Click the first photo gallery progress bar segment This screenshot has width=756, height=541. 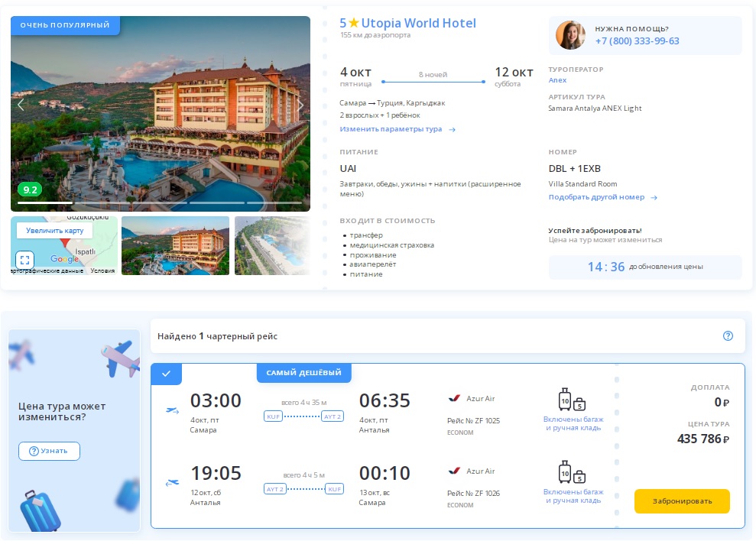[x=45, y=203]
